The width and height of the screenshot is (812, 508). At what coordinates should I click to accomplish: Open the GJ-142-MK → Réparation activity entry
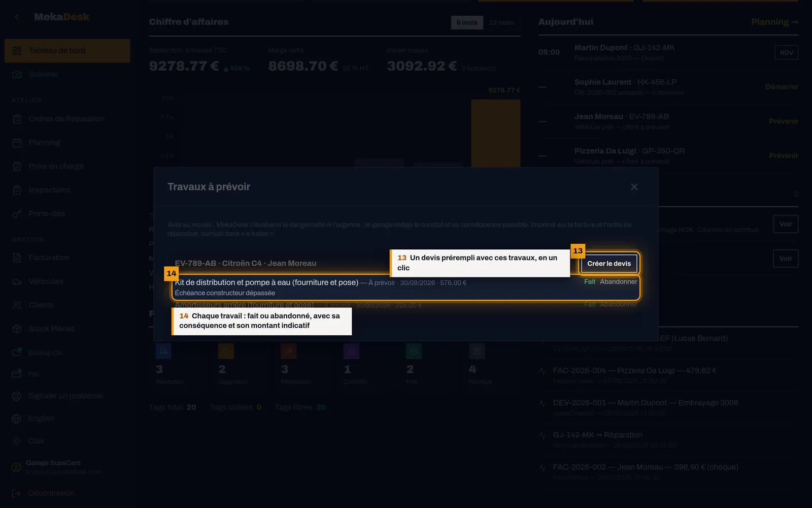[668, 440]
